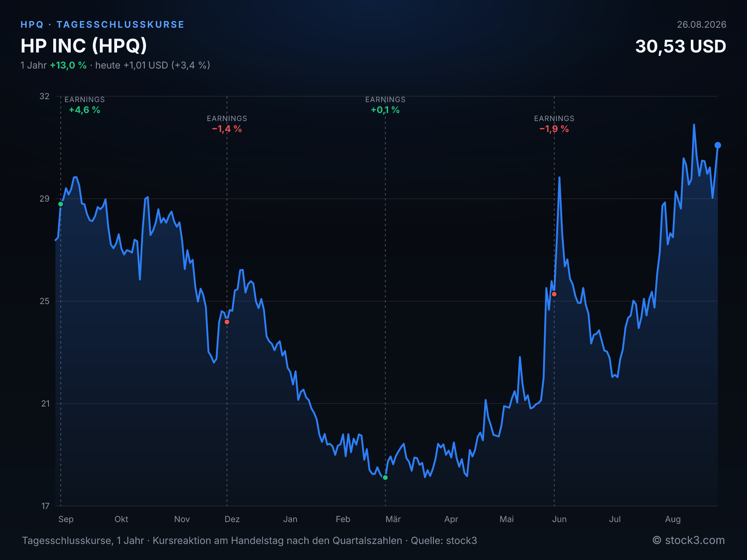The image size is (747, 560).
Task: Click the 'HPQ · TAGESSCHLUSSKURSE' header
Action: click(102, 24)
